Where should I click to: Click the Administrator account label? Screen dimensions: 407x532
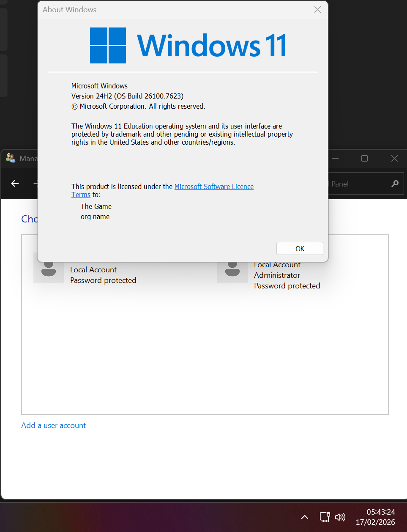277,275
